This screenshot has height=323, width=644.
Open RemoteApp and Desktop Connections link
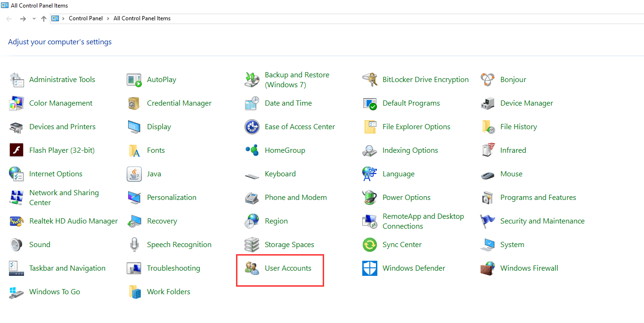pyautogui.click(x=423, y=221)
